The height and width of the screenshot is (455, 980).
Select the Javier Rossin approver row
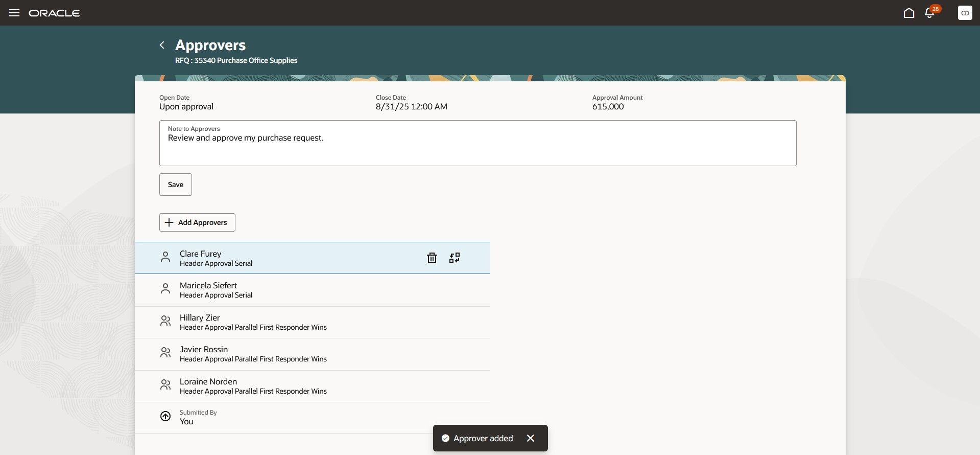click(313, 354)
